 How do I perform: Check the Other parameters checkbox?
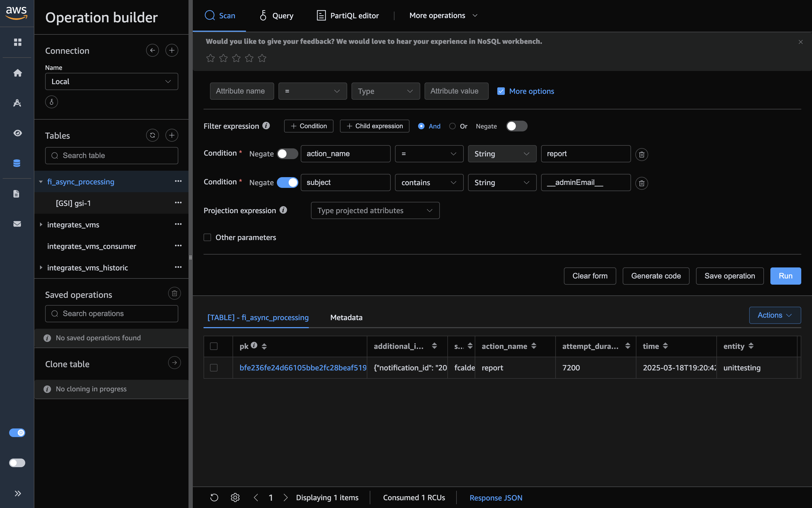click(207, 238)
